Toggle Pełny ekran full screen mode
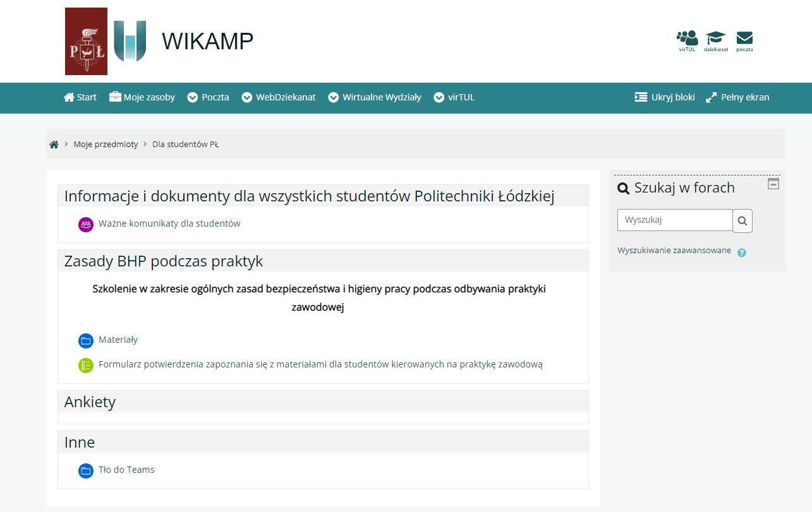812x512 pixels. 737,97
